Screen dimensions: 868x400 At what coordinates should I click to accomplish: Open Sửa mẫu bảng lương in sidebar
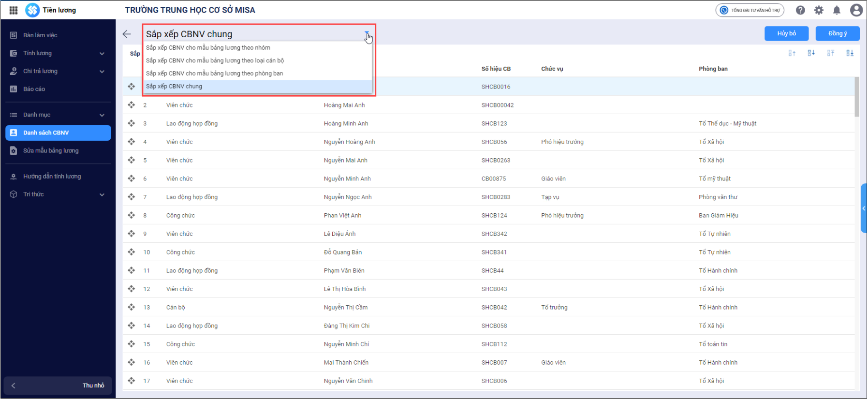[51, 150]
